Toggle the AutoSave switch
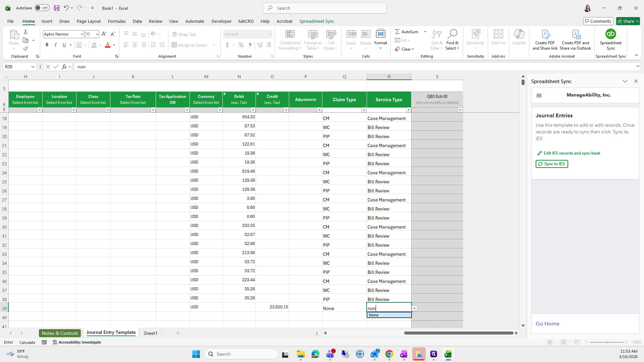This screenshot has height=362, width=644. 42,8
